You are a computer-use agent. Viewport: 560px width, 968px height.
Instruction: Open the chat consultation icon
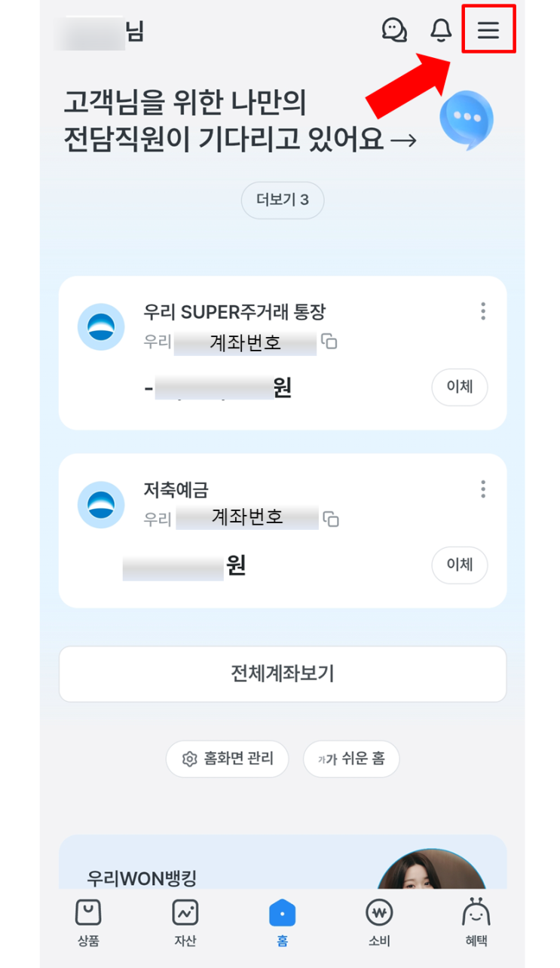pyautogui.click(x=394, y=30)
